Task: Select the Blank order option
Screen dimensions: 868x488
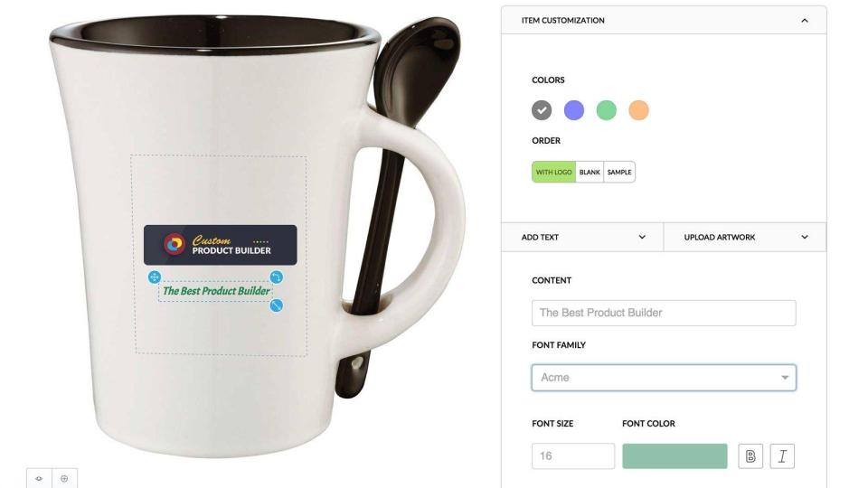Action: [590, 172]
